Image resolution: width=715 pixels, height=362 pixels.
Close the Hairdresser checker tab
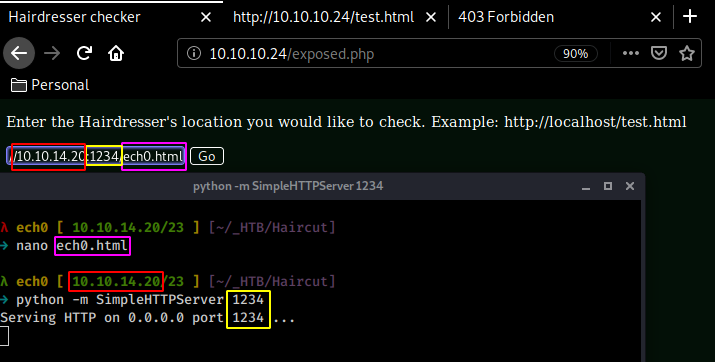206,17
